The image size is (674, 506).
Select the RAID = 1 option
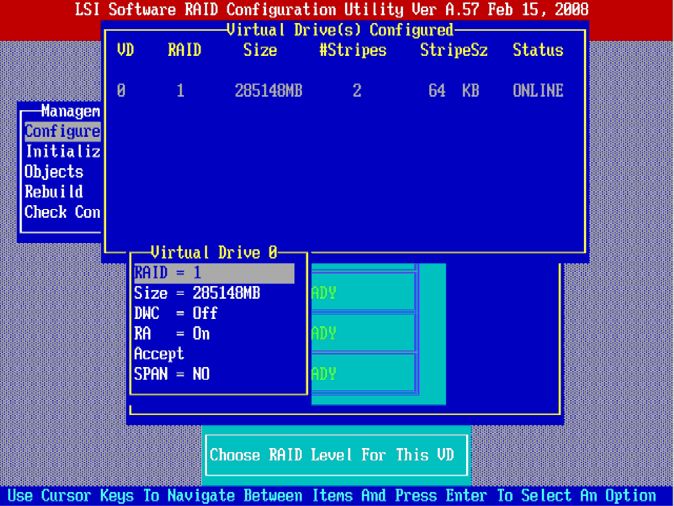214,273
